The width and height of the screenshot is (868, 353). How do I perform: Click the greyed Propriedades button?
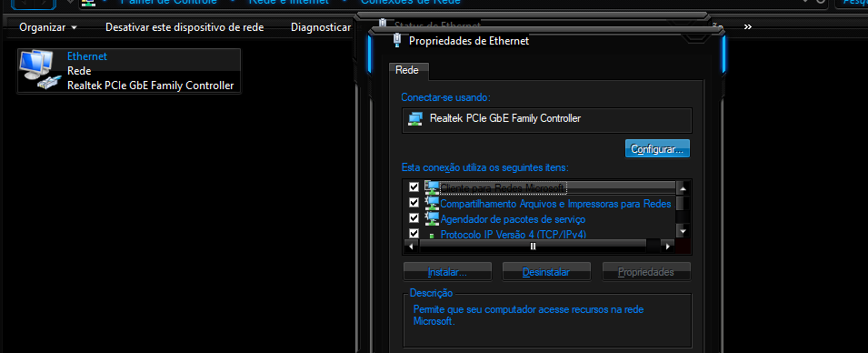point(646,272)
